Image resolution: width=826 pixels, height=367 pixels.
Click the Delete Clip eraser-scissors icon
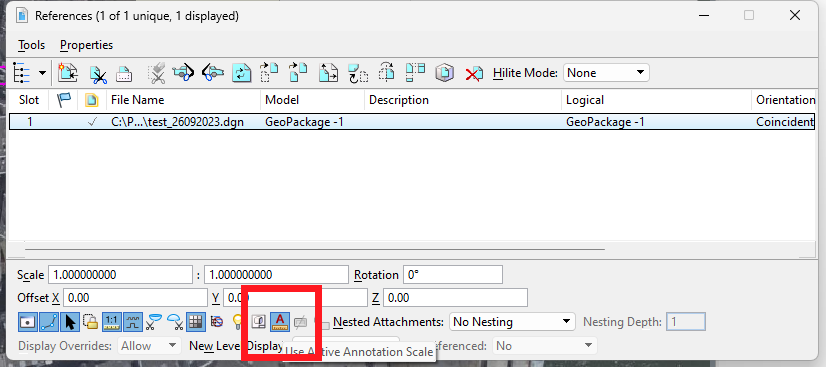click(x=156, y=73)
